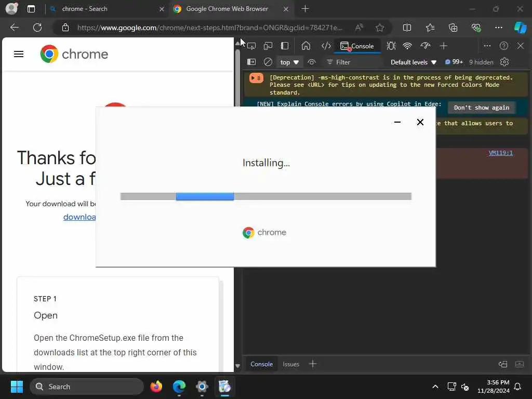Open the Windows Start menu
The height and width of the screenshot is (399, 532).
tap(17, 387)
